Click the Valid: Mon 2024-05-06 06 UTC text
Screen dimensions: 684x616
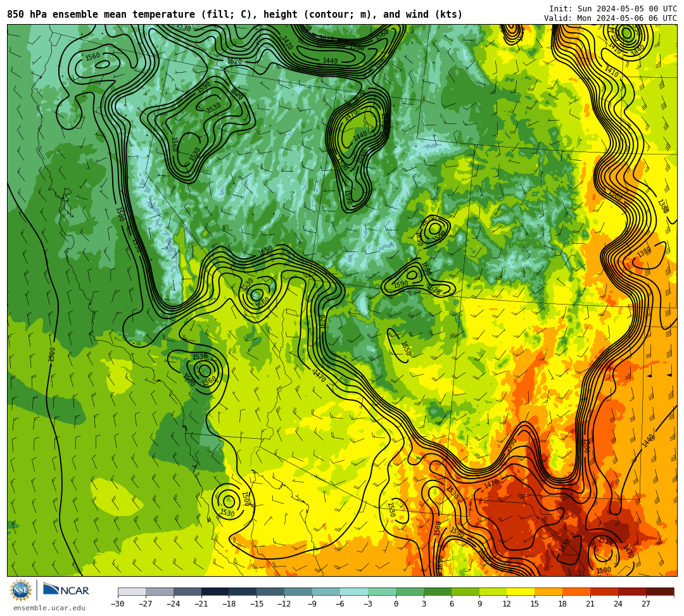click(611, 18)
